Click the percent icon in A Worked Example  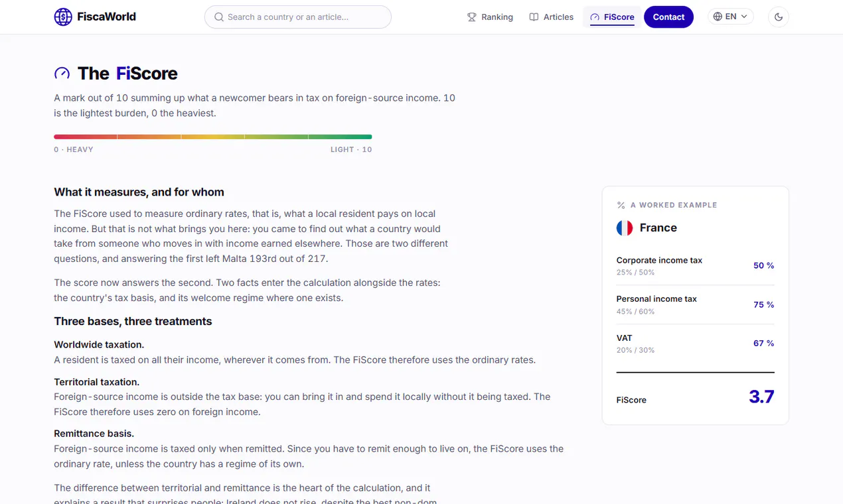(x=621, y=206)
